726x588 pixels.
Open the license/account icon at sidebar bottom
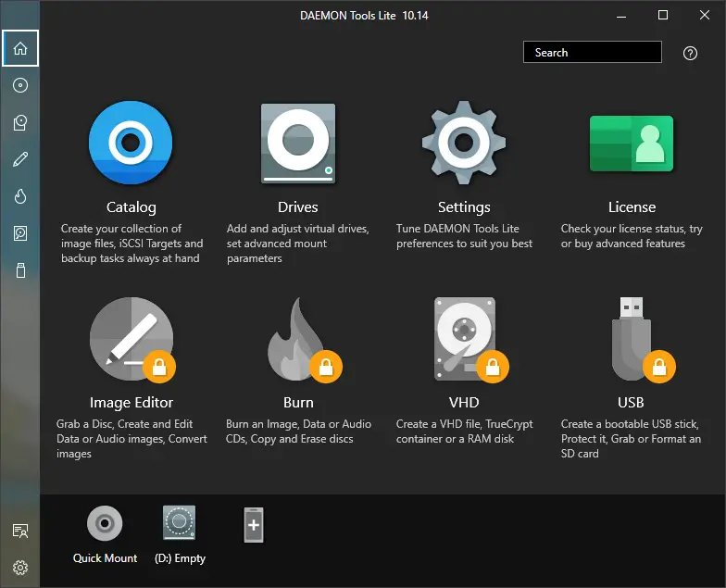(20, 531)
